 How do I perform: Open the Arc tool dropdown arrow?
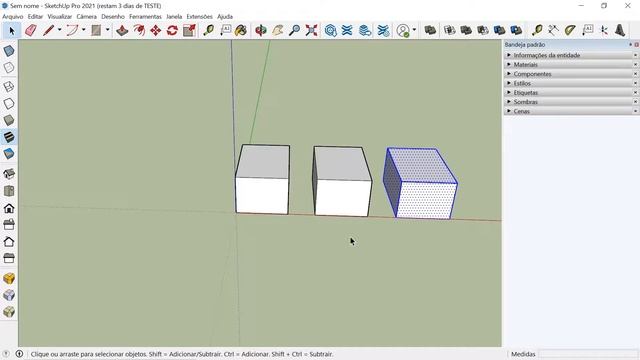tap(84, 30)
